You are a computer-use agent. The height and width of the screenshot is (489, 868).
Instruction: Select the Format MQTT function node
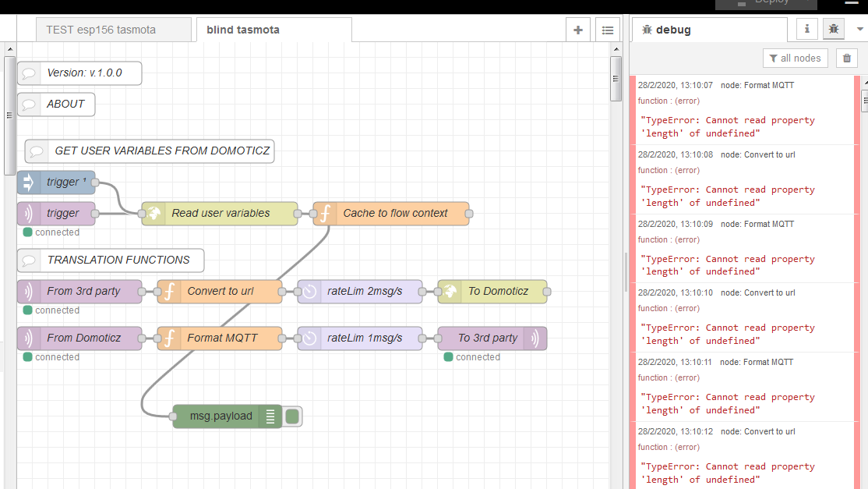[x=219, y=338]
